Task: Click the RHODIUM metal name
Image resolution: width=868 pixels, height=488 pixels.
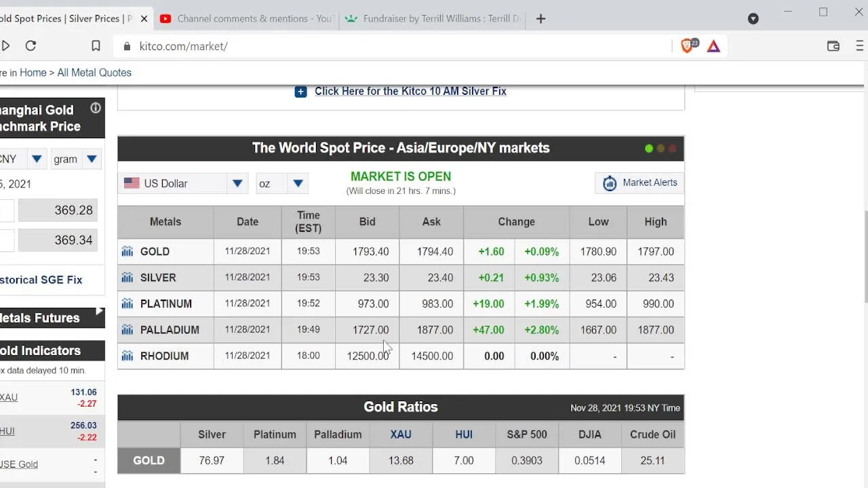Action: 164,356
